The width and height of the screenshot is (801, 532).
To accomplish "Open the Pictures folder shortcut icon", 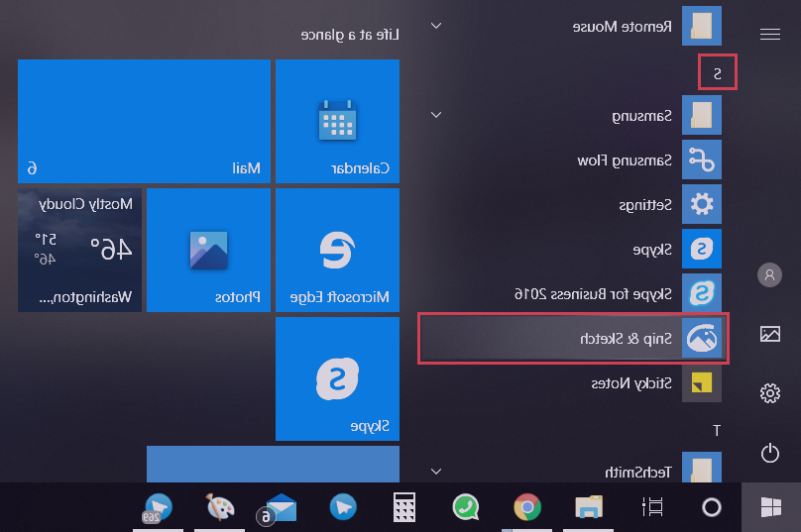I will (x=769, y=334).
